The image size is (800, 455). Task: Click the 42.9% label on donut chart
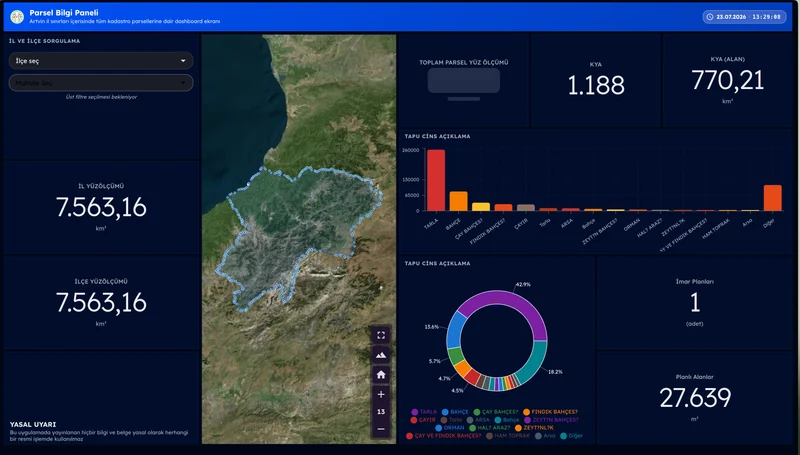[523, 284]
